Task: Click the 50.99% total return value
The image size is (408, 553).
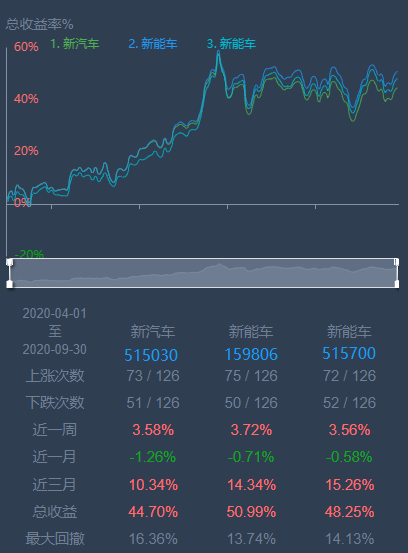Action: click(x=251, y=512)
